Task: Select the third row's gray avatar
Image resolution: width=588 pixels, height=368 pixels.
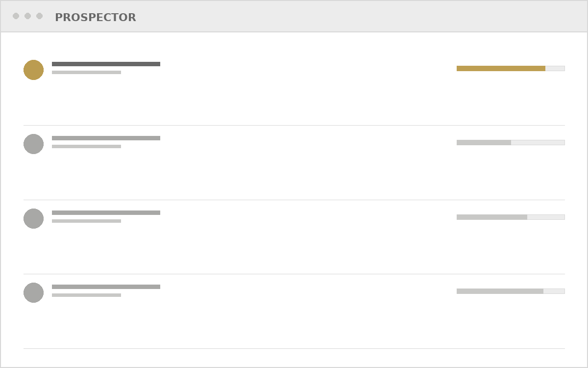Action: click(33, 218)
